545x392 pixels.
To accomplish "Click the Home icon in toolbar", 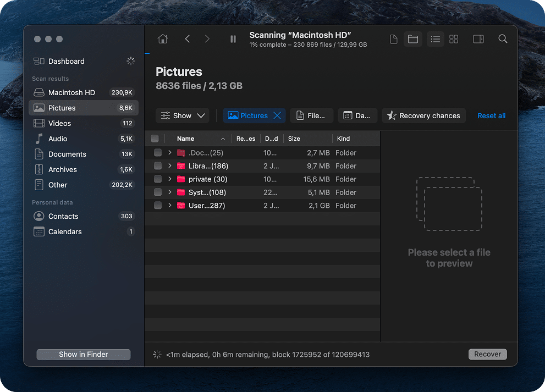I will [162, 39].
